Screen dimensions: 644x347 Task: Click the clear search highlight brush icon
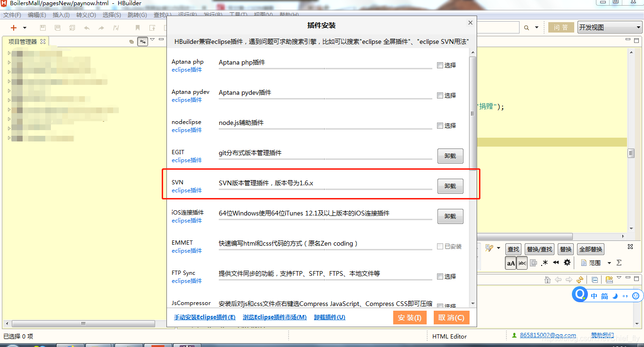(x=489, y=248)
